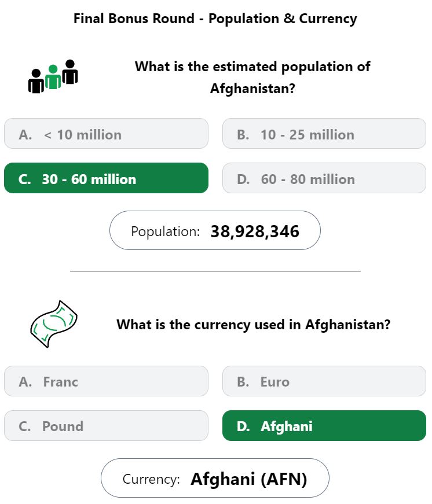Pick currency answer C. Pound
The image size is (432, 504).
pos(106,425)
